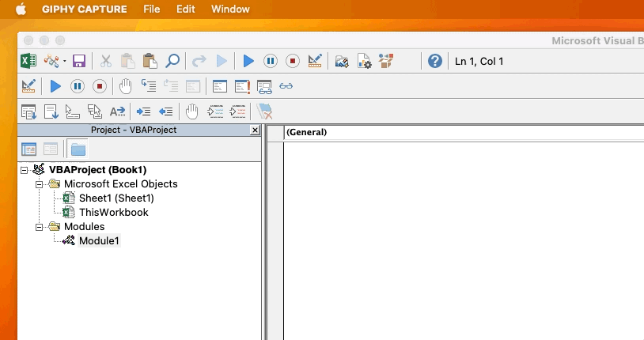The image size is (644, 340).
Task: Click the Quick Info cursor icon
Action: point(73,111)
